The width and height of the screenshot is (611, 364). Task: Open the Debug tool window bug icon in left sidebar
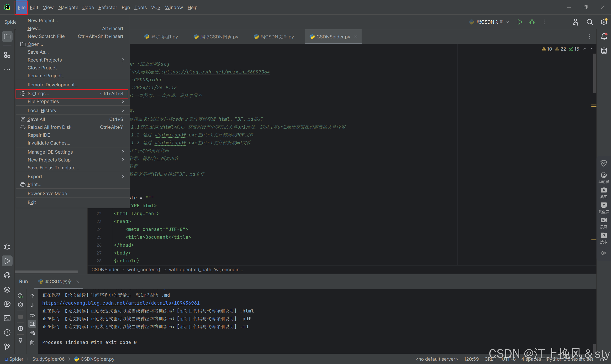point(7,246)
